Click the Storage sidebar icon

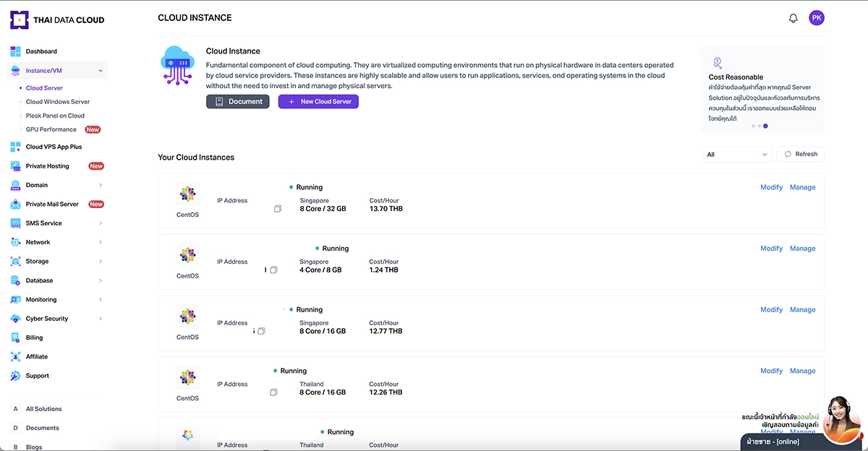pos(15,262)
